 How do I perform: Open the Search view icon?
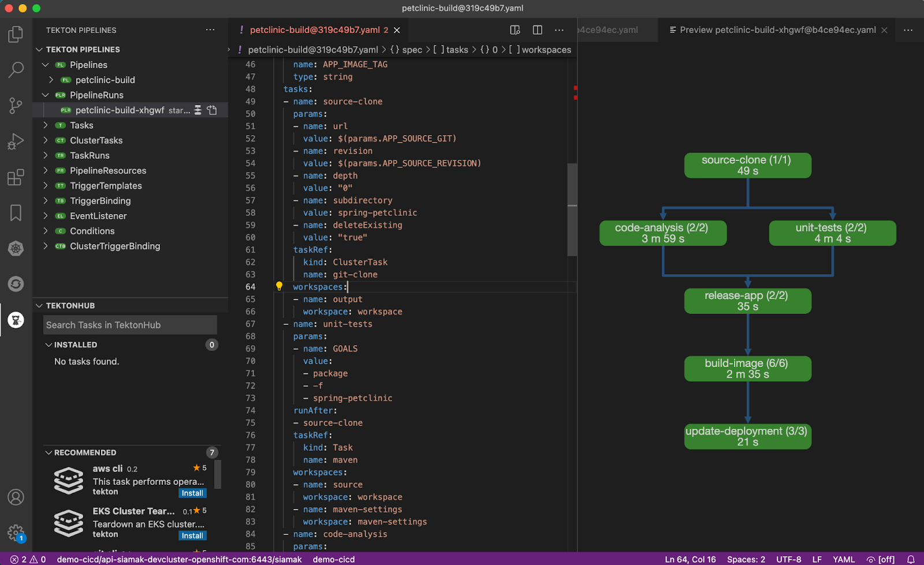[x=16, y=70]
